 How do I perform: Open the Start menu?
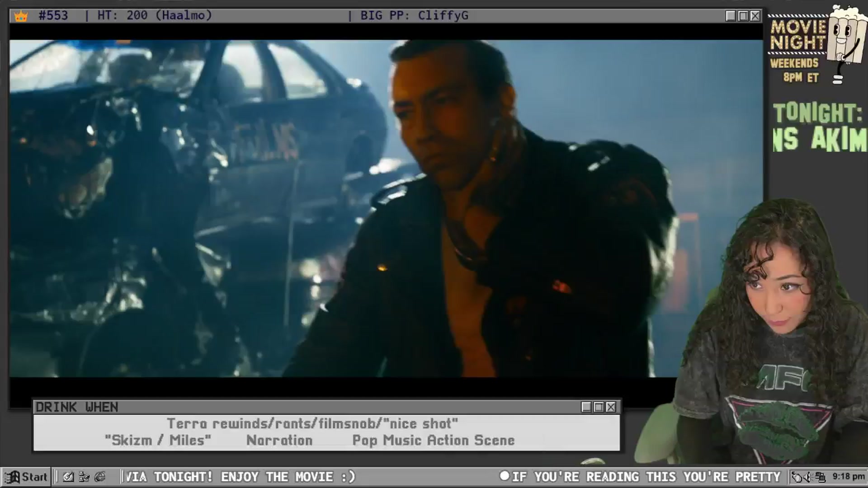(26, 477)
